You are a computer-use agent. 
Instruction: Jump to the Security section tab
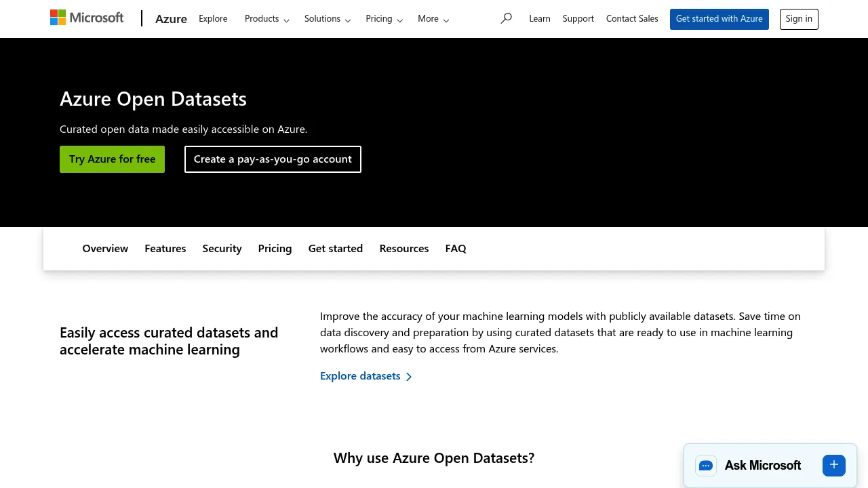click(222, 249)
